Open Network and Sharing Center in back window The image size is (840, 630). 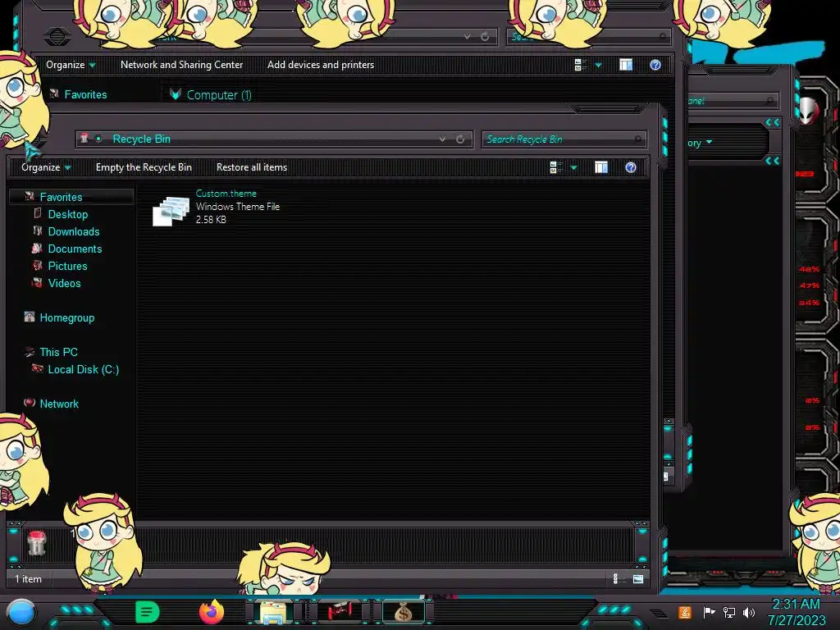181,65
